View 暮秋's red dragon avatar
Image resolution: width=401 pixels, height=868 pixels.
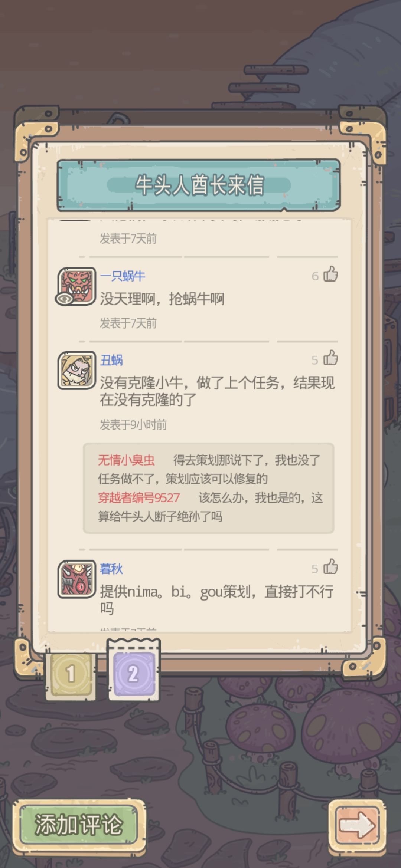pos(76,579)
